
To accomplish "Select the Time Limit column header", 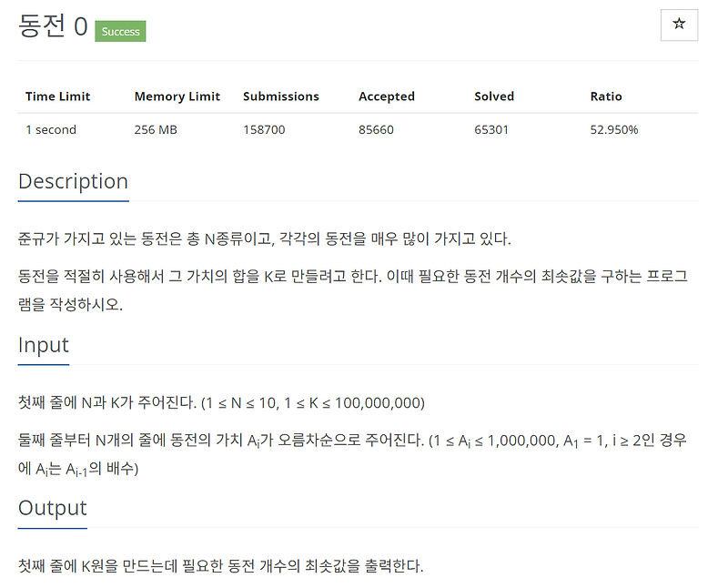I will [57, 96].
